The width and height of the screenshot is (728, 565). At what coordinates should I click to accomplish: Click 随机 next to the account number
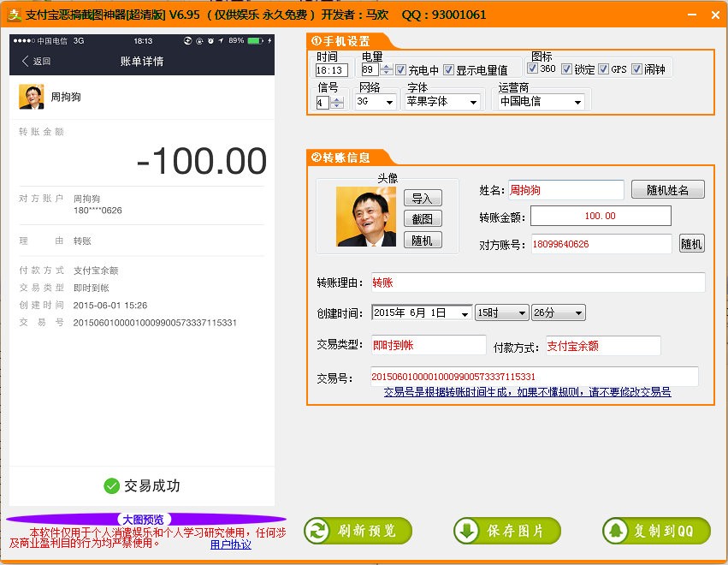click(691, 243)
